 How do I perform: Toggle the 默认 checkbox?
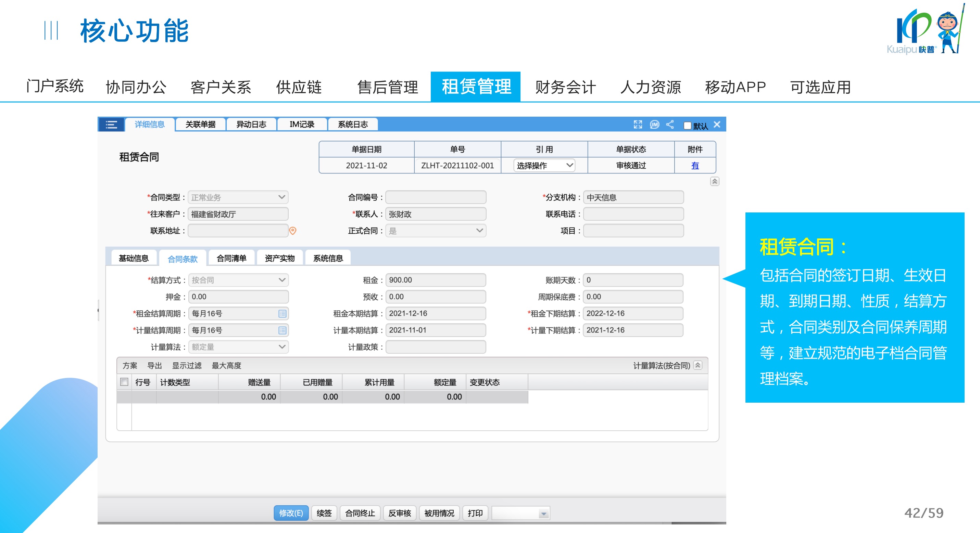tap(687, 126)
